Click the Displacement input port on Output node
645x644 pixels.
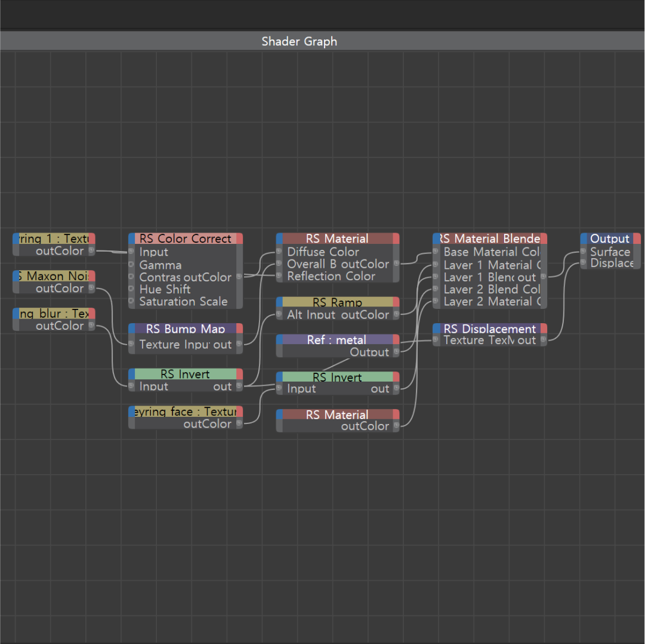584,262
